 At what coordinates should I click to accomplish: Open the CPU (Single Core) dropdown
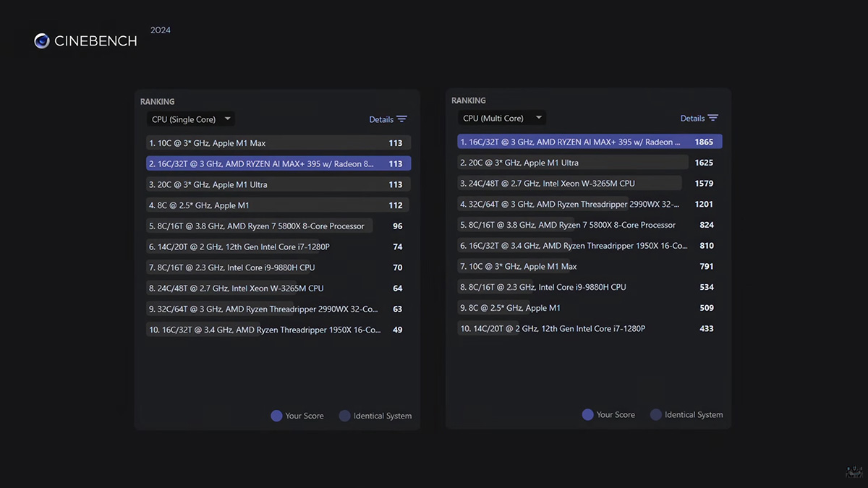click(190, 119)
